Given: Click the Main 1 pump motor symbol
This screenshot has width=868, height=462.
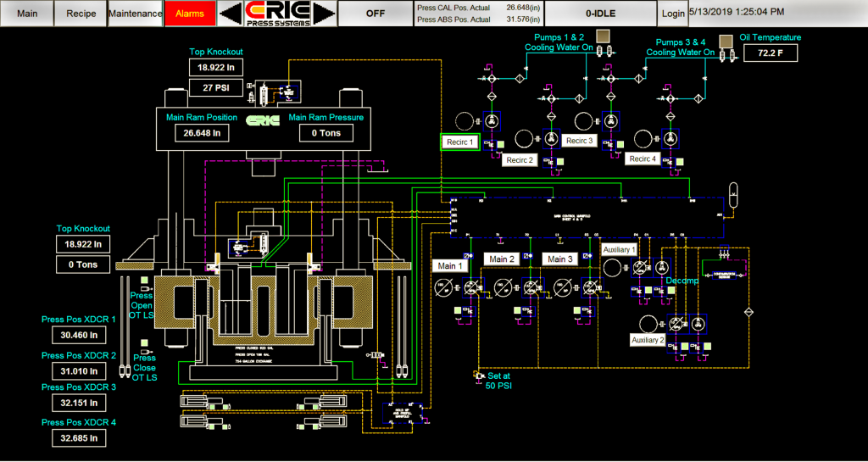Looking at the screenshot, I should click(x=443, y=288).
